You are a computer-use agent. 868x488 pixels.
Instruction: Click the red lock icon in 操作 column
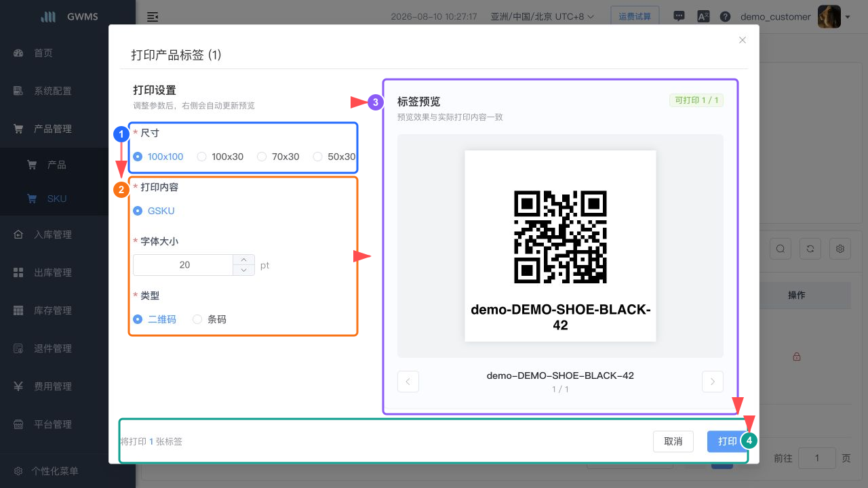click(x=797, y=357)
